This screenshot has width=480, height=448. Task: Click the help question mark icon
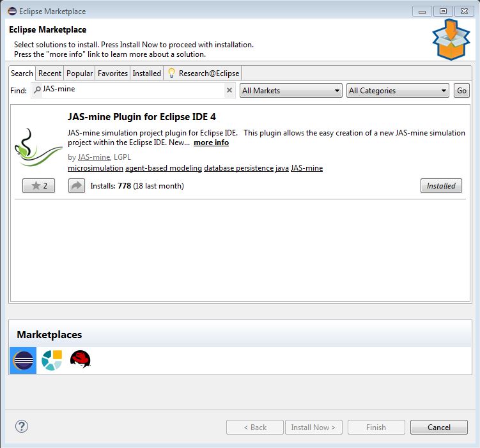[x=22, y=427]
